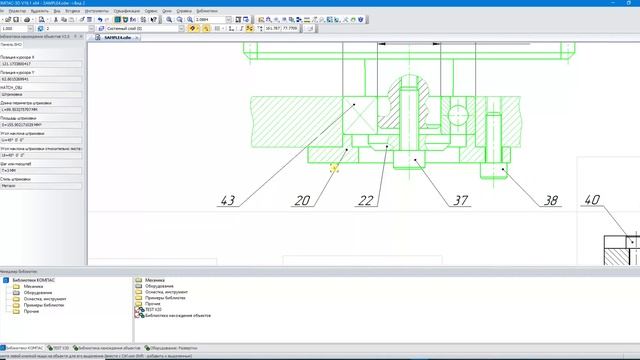
Task: Click the Library Manager toolbar icon
Action: [x=118, y=20]
